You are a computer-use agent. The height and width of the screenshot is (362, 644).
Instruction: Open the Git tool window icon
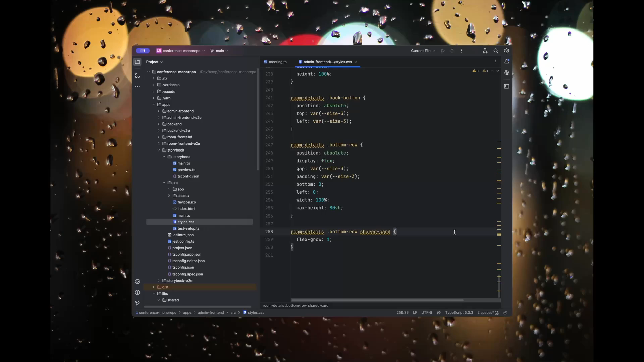click(137, 303)
